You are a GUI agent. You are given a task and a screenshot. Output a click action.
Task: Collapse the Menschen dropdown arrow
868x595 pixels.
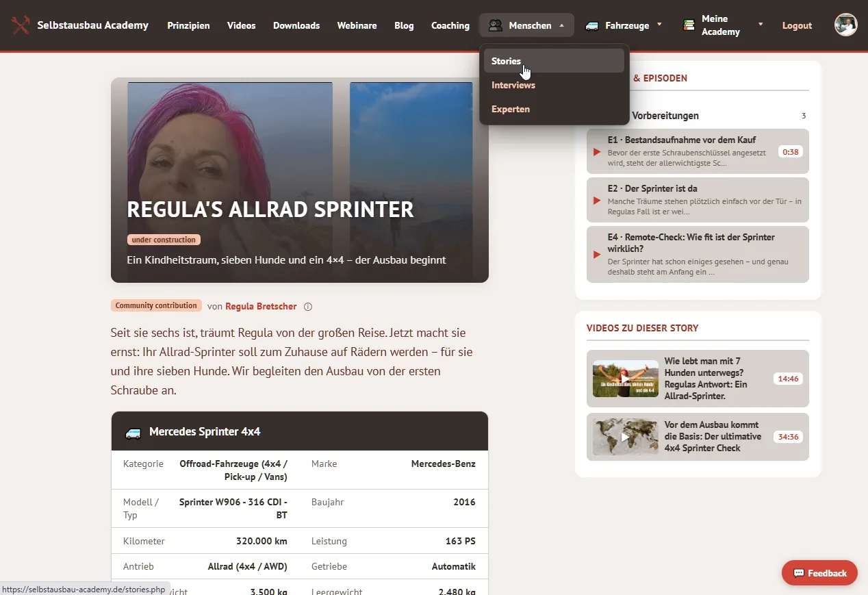562,25
